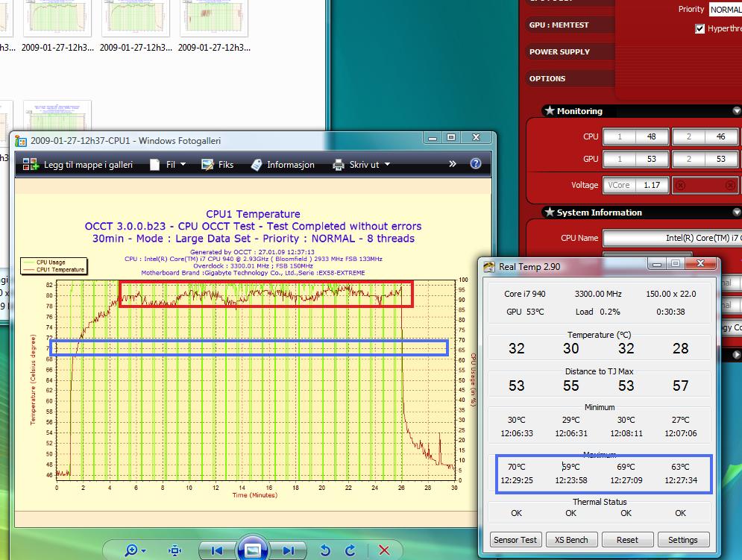Show more toolbar options via double chevron

click(x=453, y=164)
